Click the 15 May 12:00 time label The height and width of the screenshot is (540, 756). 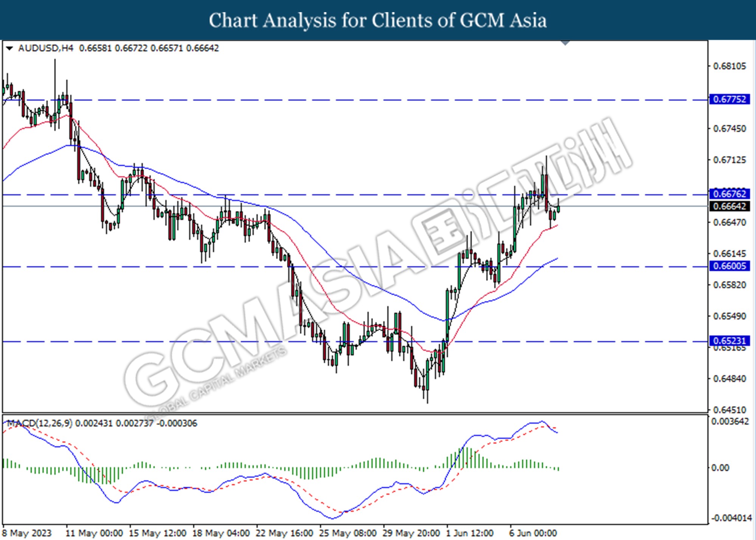[158, 533]
